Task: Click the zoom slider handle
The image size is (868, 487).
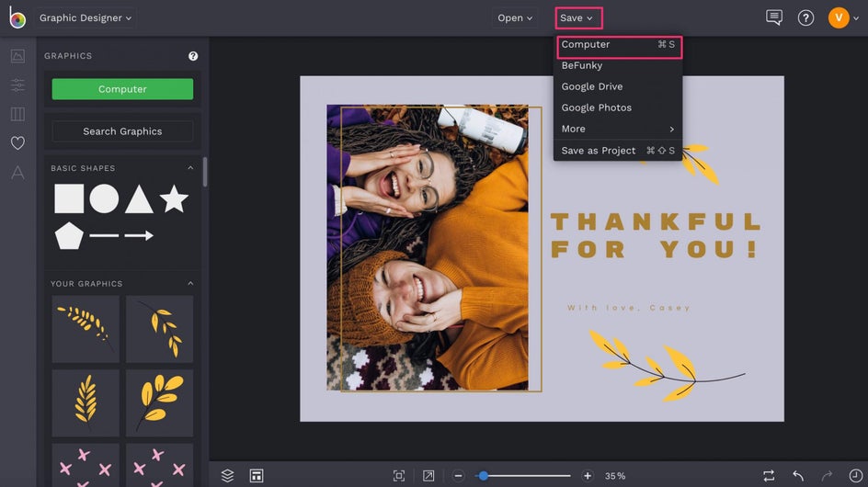Action: tap(483, 475)
